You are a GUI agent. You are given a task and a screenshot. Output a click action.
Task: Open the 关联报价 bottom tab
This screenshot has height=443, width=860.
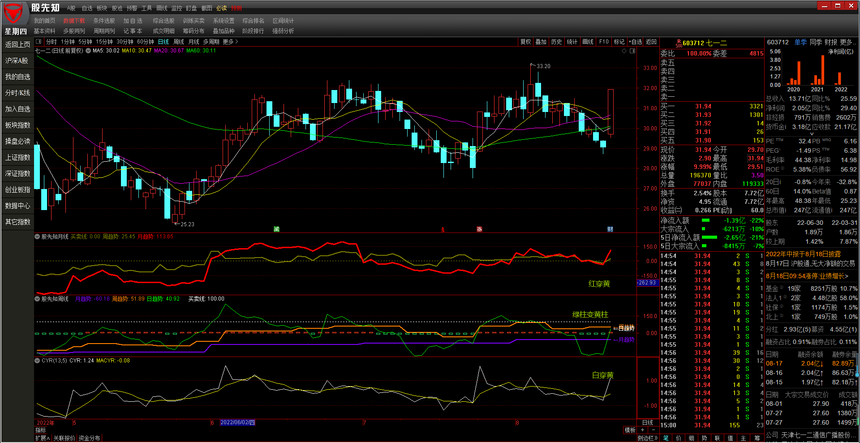tap(64, 439)
